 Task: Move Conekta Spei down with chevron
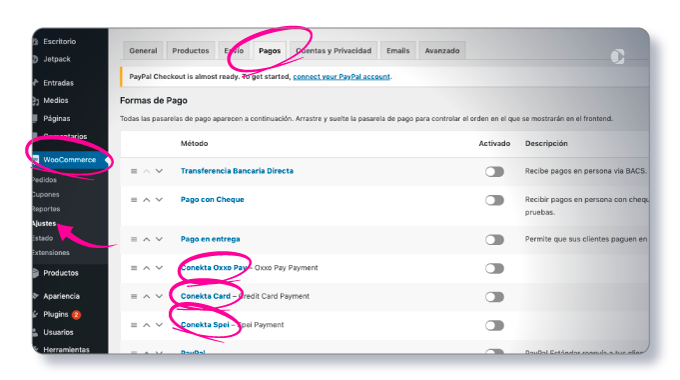pyautogui.click(x=159, y=325)
